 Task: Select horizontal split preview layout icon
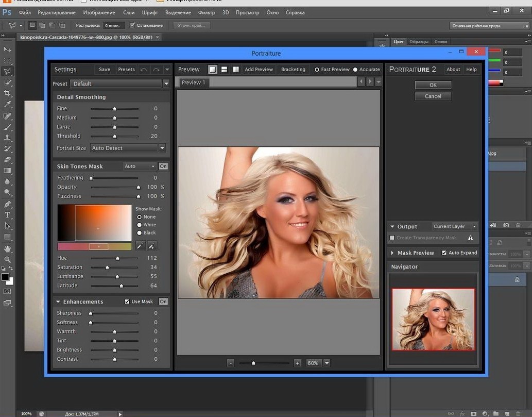225,70
